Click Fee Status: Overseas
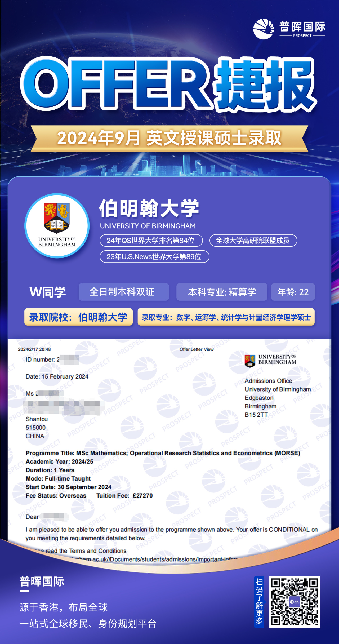Viewport: 339px width, 644px height. (x=56, y=496)
